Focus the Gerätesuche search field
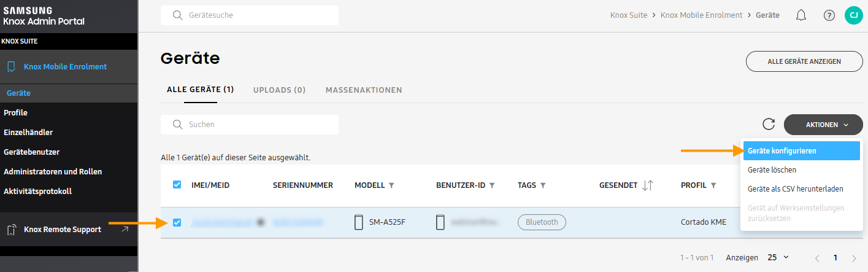 tap(250, 15)
